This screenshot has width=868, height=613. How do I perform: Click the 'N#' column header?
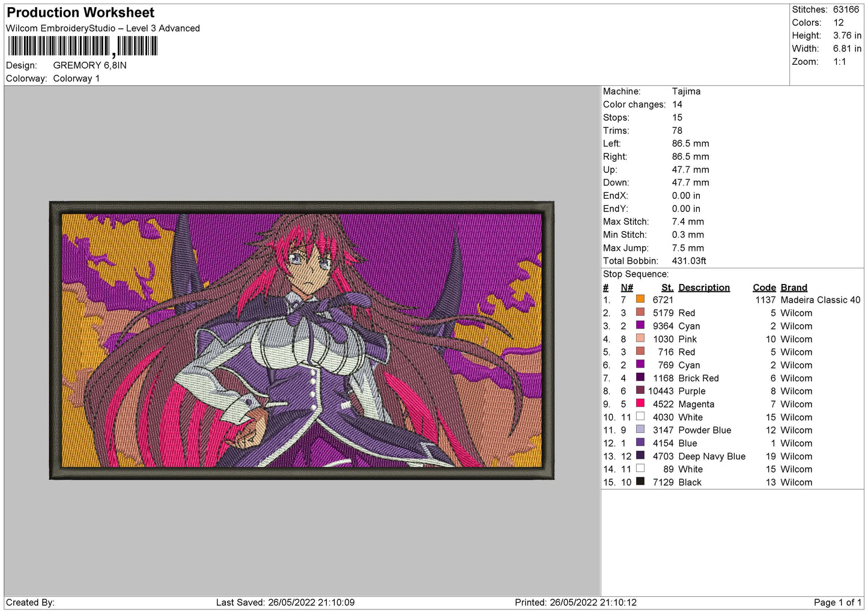(627, 288)
